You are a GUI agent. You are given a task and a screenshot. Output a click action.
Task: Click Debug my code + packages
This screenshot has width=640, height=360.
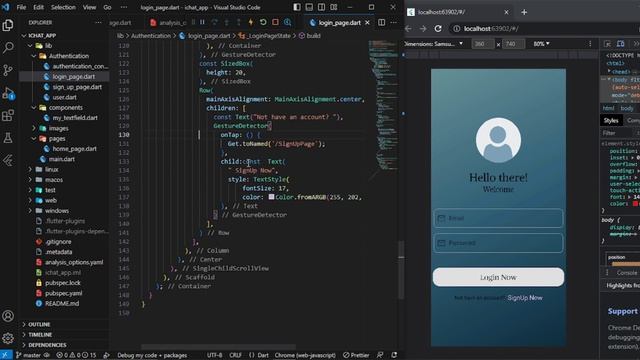(152, 355)
